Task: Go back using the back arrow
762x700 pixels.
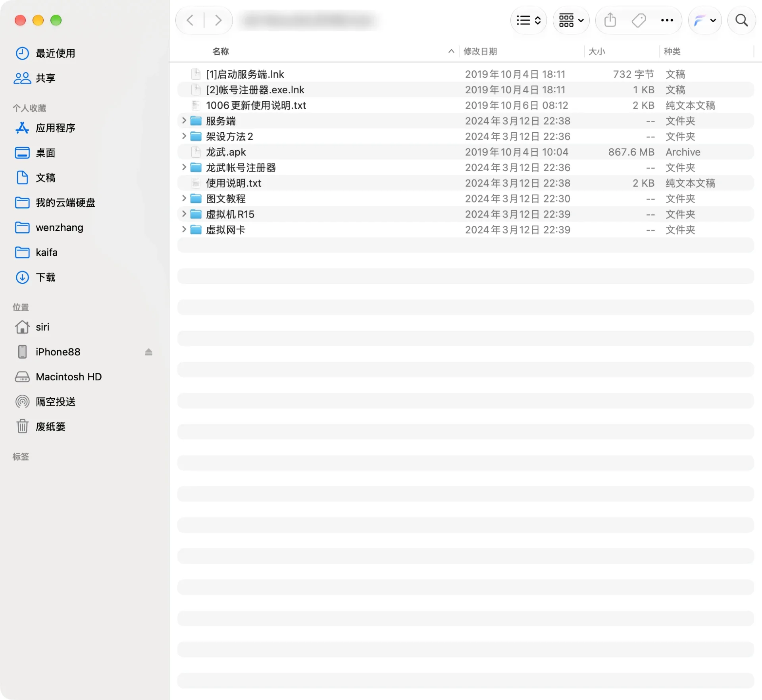Action: coord(190,20)
